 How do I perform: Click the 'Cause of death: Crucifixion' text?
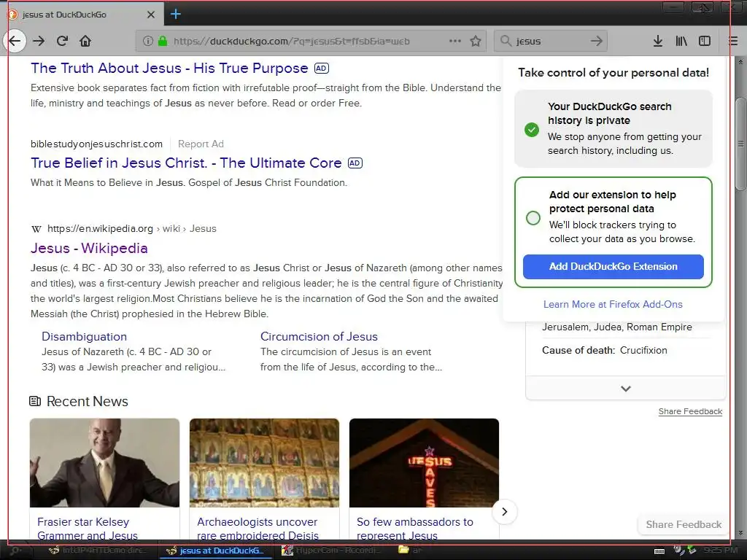click(x=605, y=351)
